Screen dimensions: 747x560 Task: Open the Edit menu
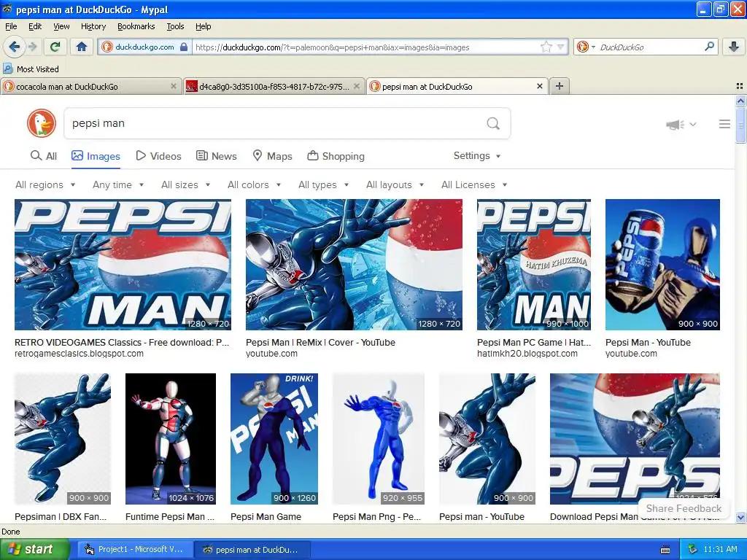click(35, 26)
